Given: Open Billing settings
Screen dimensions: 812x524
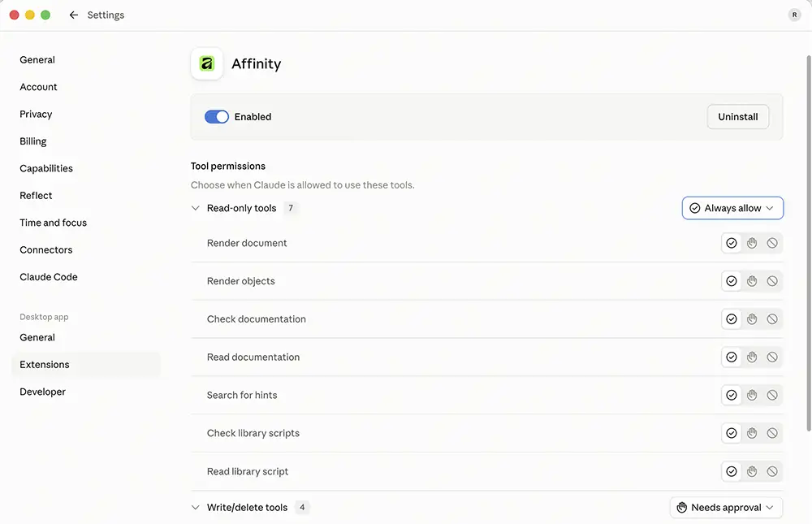Looking at the screenshot, I should click(33, 141).
